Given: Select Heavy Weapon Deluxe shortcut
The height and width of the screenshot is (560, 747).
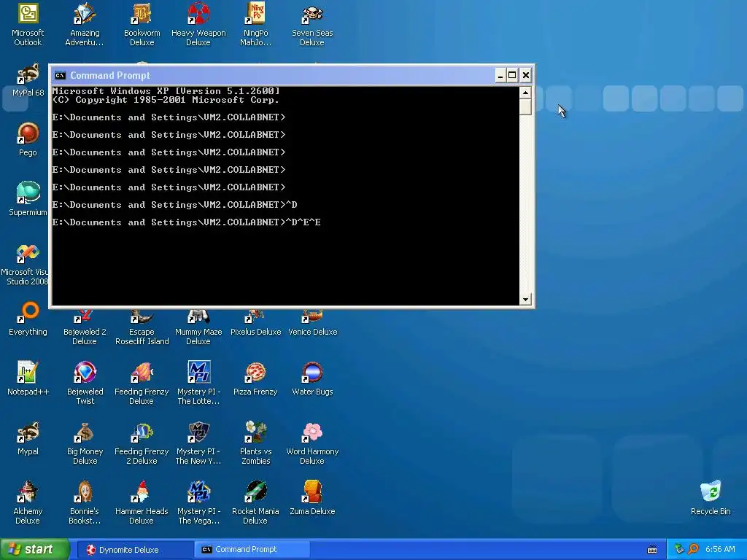Looking at the screenshot, I should point(198,25).
